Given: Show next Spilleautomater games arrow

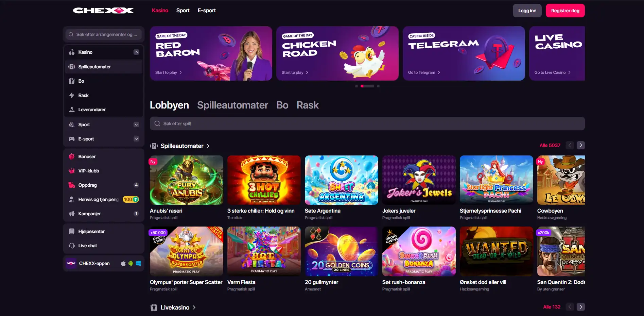Looking at the screenshot, I should 581,145.
